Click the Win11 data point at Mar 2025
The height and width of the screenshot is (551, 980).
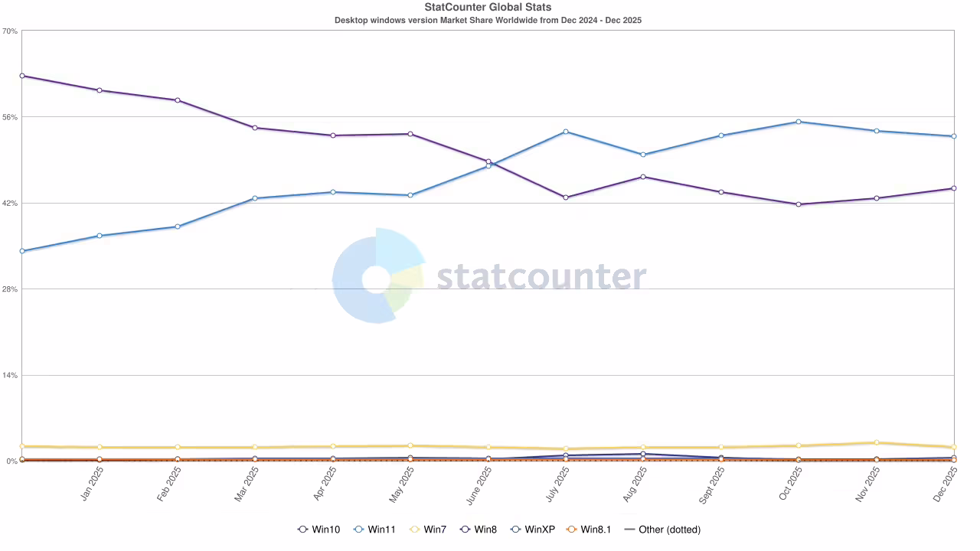255,198
